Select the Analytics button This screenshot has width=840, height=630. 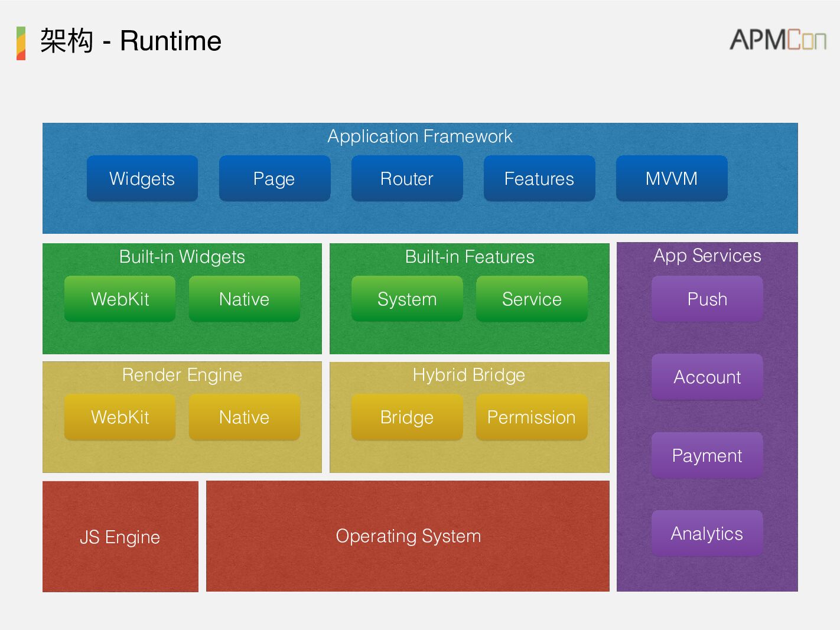(707, 533)
